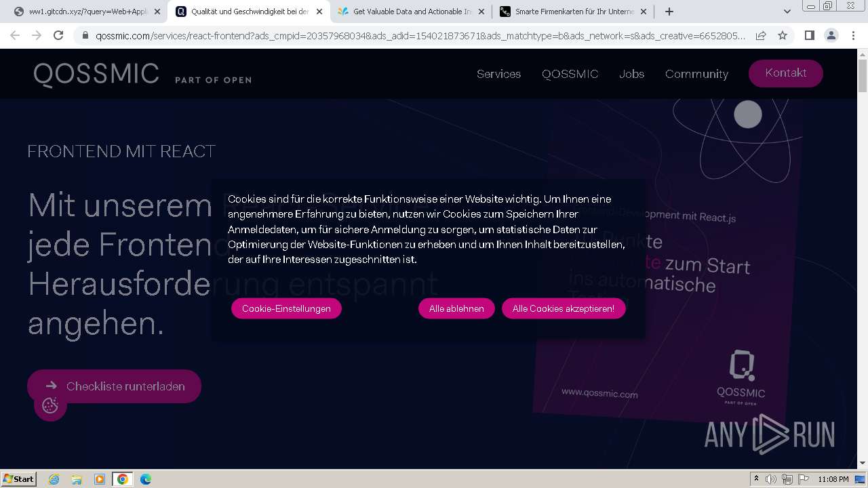Click Checkliste runterladen button
Screen dimensions: 868x488
114,386
